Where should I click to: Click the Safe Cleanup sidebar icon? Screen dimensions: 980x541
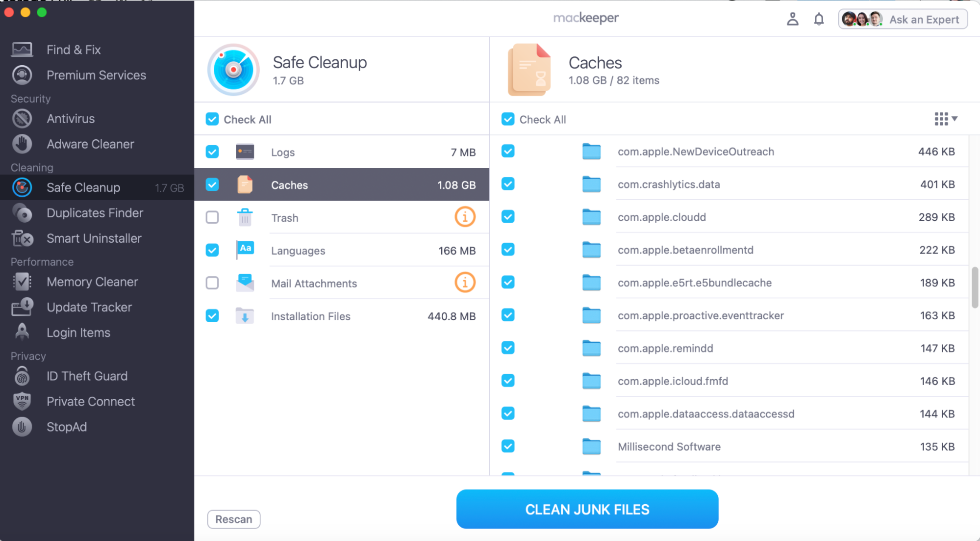(22, 187)
